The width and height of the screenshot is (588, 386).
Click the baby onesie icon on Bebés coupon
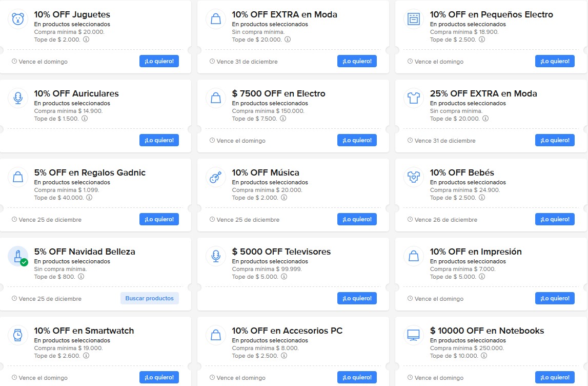(x=413, y=177)
